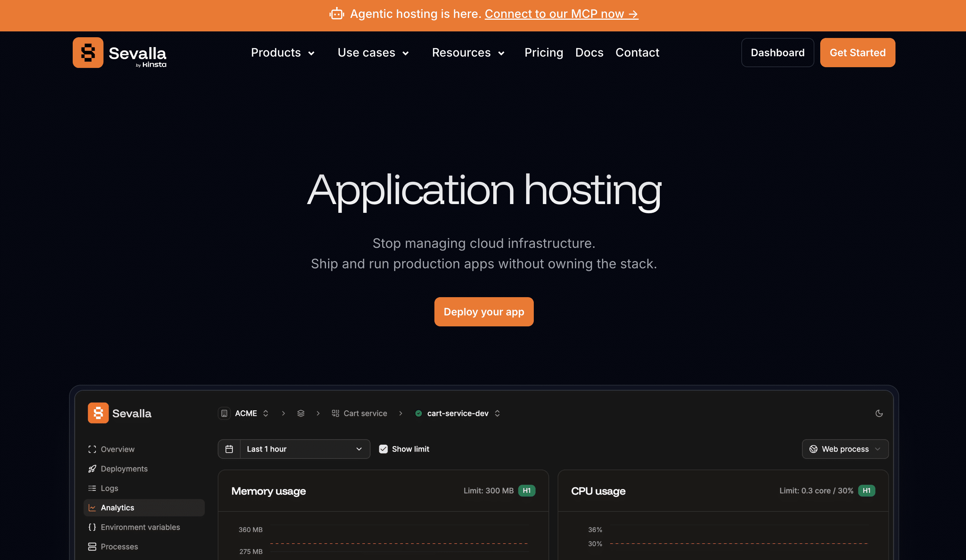Select Deployments in the sidebar
This screenshot has height=560, width=966.
(x=144, y=469)
